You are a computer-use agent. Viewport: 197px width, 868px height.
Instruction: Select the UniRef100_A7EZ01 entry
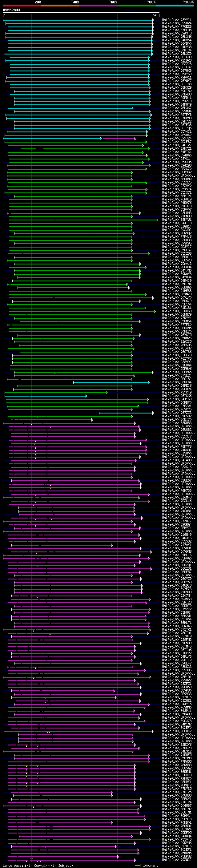point(177,406)
